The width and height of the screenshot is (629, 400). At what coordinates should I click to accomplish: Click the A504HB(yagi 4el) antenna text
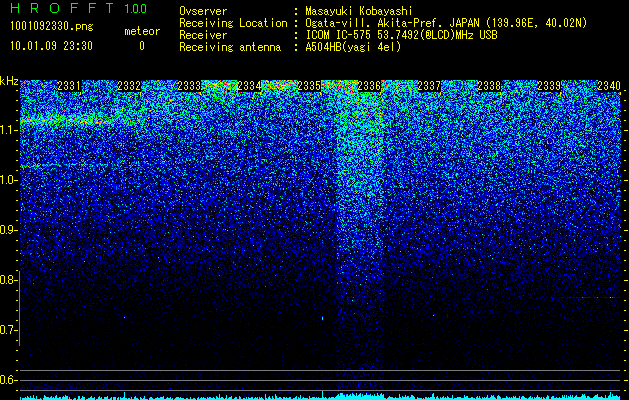(x=353, y=47)
